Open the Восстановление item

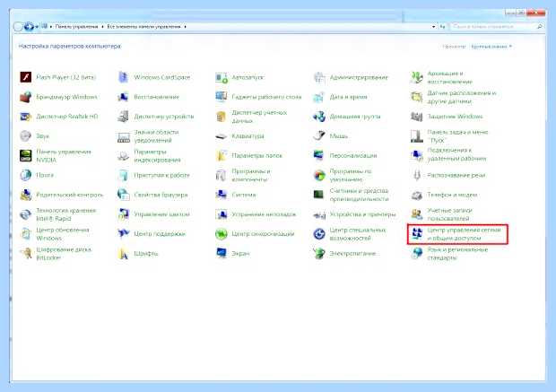tap(148, 97)
